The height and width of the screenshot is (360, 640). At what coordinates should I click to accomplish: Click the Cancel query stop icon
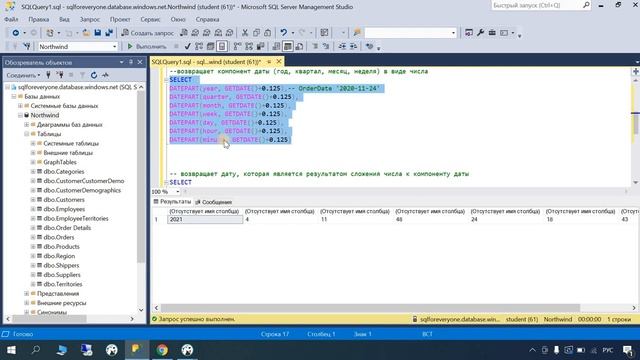(176, 47)
